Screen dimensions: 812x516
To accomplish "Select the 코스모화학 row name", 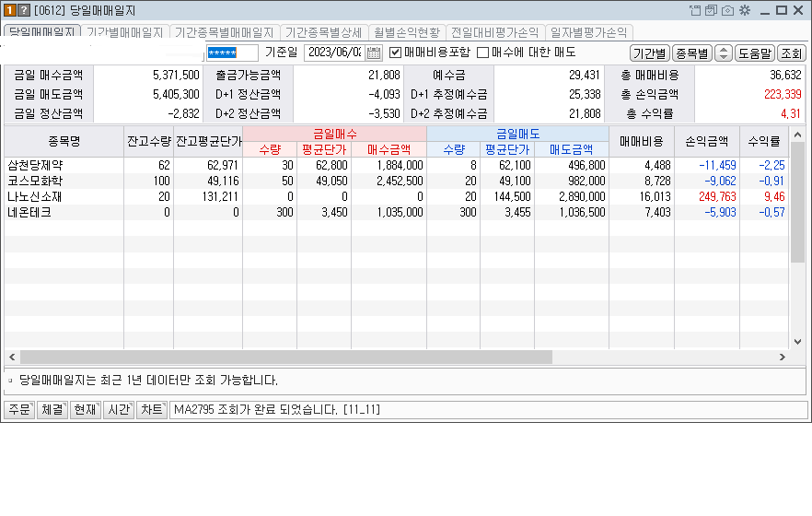I will pos(35,181).
